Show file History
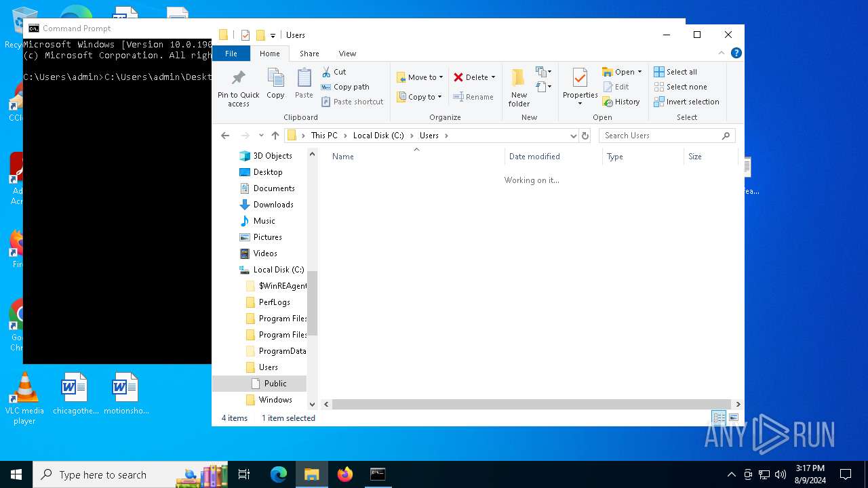This screenshot has width=868, height=488. [621, 102]
